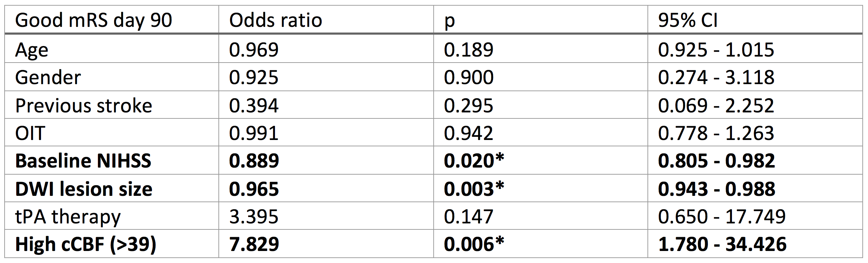Image resolution: width=868 pixels, height=263 pixels.
Task: Select the 'High cCBF (>39)' row label
Action: (x=86, y=244)
